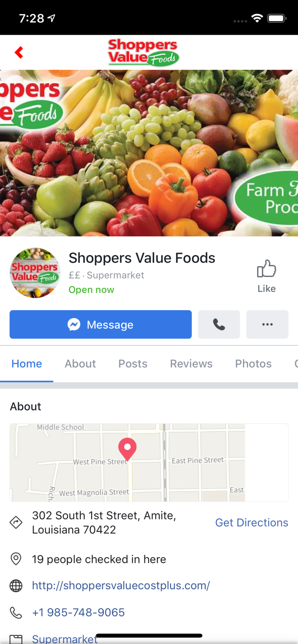Select the Home tab
Screen dimensions: 298x644
click(27, 364)
